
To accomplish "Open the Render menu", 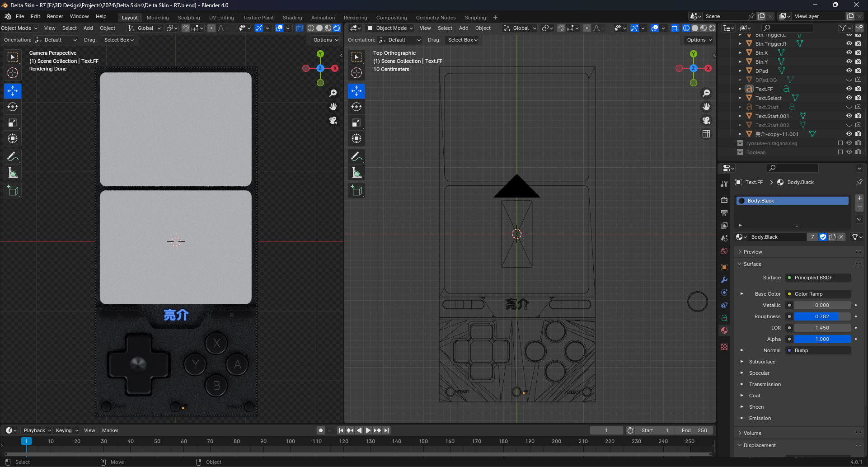I will (55, 16).
